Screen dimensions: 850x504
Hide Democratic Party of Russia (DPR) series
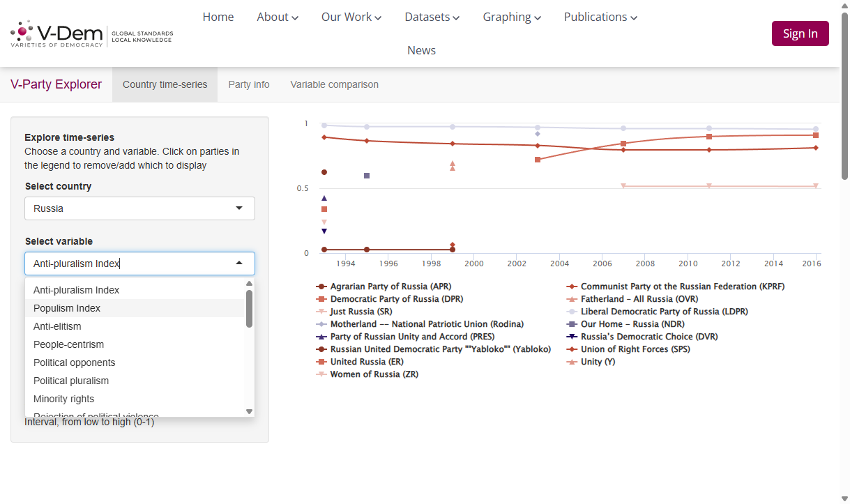(389, 299)
